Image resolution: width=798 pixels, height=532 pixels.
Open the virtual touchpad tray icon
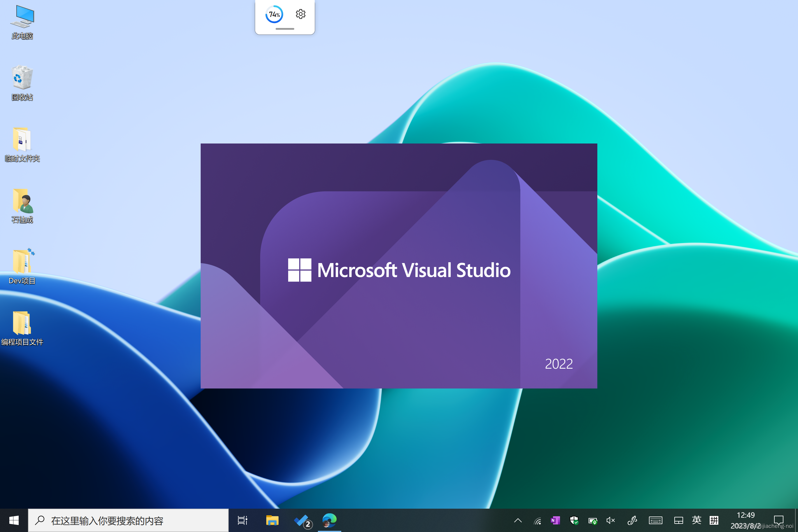pos(679,520)
